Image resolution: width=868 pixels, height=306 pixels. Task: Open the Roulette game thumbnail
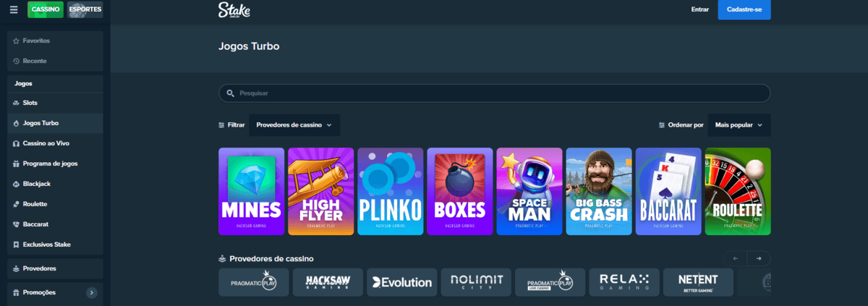[x=738, y=192]
